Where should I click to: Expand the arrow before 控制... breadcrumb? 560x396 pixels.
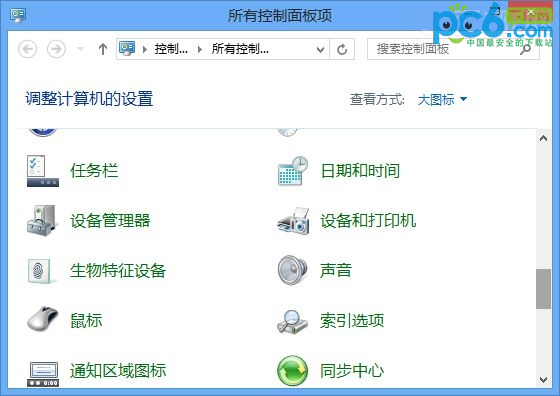click(x=145, y=49)
